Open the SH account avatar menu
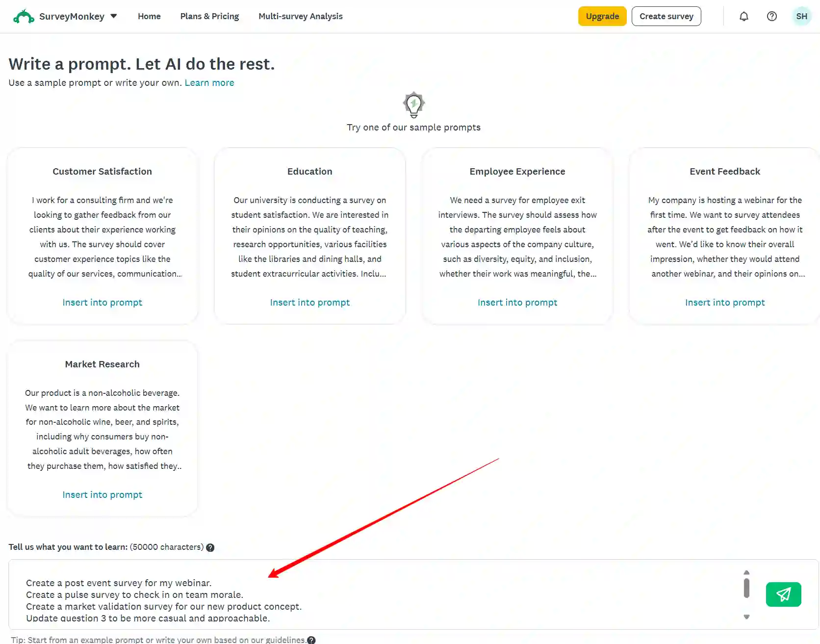This screenshot has width=820, height=644. point(802,16)
